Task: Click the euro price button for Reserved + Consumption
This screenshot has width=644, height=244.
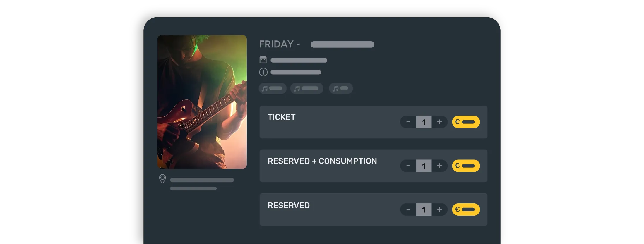Action: point(466,166)
